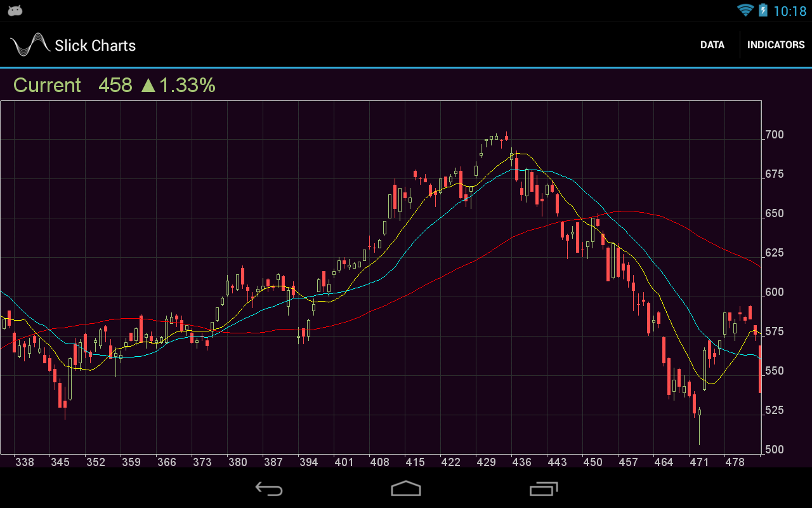
Task: Open the DATA menu
Action: [712, 44]
